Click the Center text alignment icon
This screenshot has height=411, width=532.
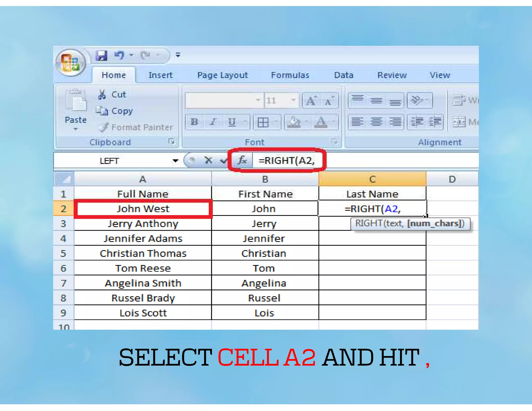click(x=376, y=121)
